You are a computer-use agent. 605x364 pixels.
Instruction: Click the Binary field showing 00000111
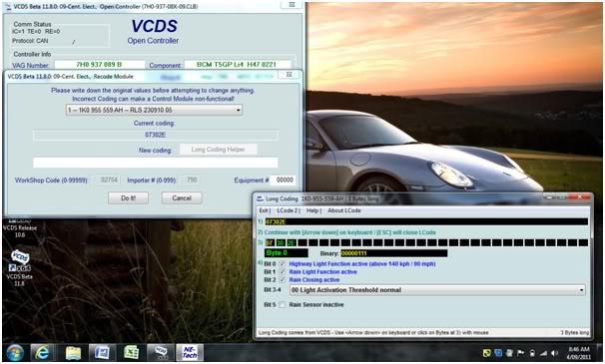pos(393,253)
